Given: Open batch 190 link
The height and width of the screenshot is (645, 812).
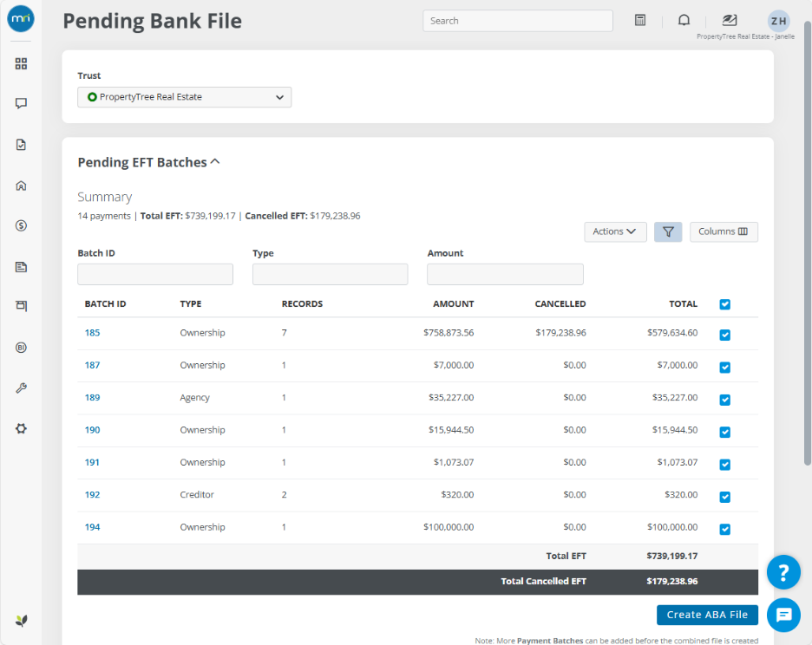Looking at the screenshot, I should pos(92,430).
